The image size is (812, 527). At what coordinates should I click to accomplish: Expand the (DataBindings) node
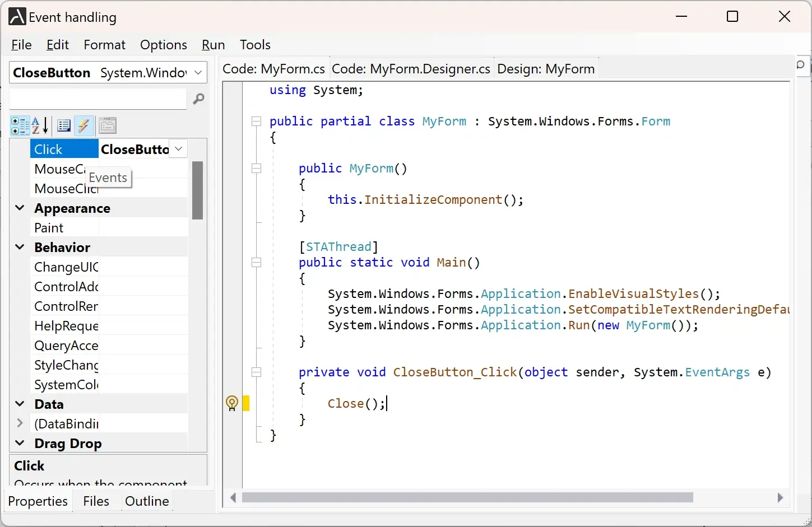point(20,423)
